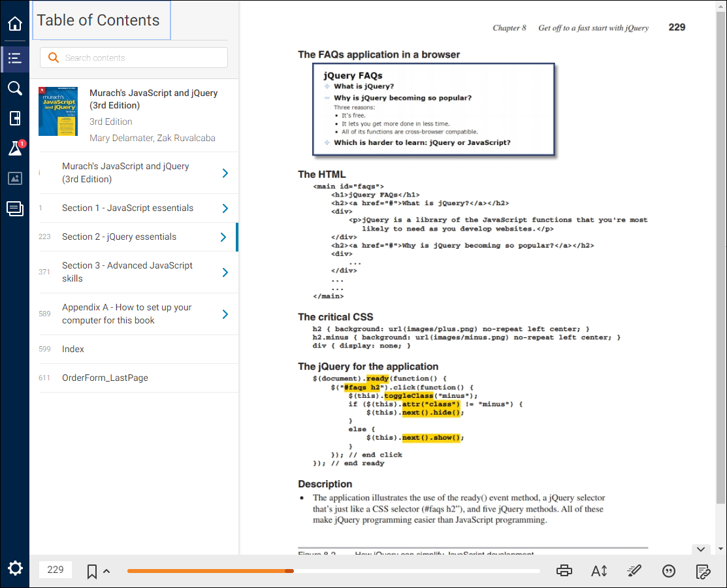Select the Search icon in the sidebar
The image size is (727, 588).
[x=14, y=88]
